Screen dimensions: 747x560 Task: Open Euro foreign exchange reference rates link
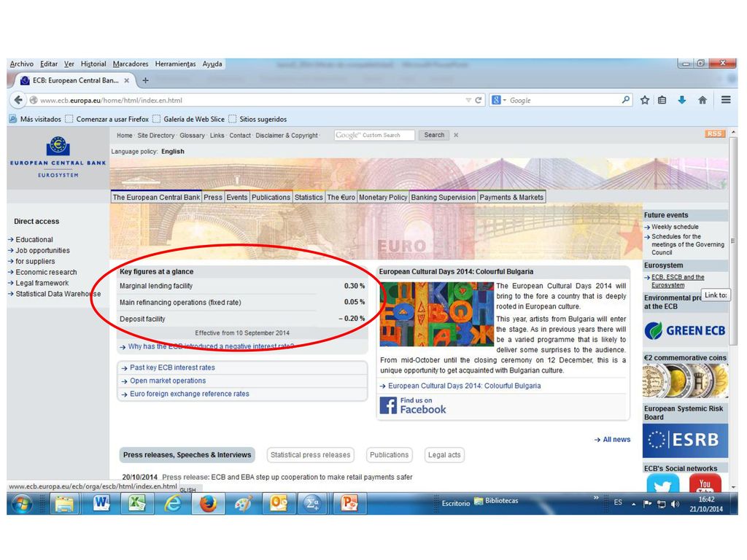[190, 394]
